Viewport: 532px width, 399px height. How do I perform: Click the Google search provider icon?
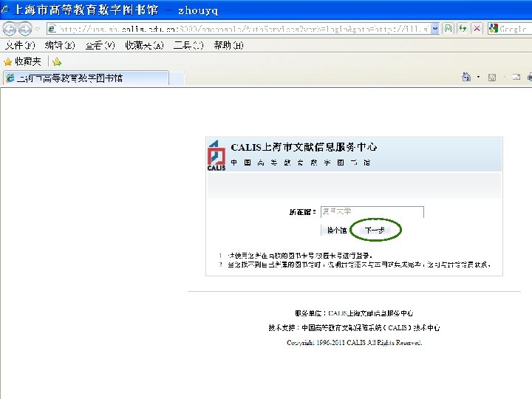click(493, 29)
